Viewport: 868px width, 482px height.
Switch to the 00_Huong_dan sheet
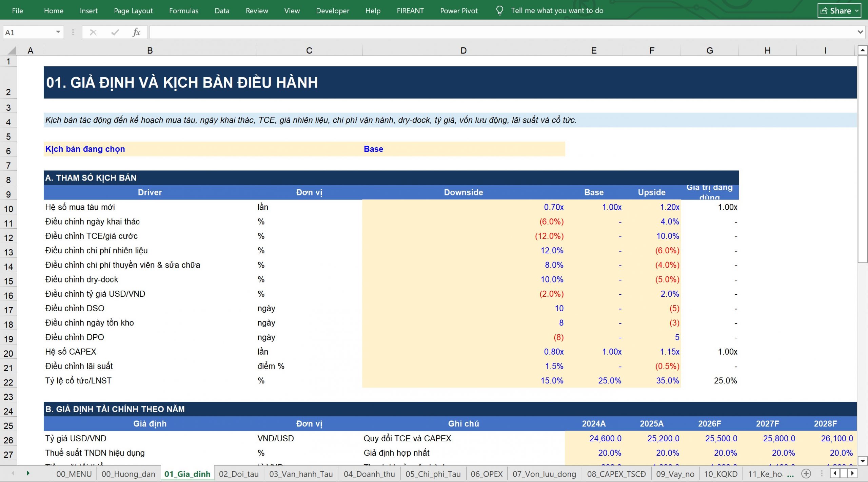coord(128,474)
